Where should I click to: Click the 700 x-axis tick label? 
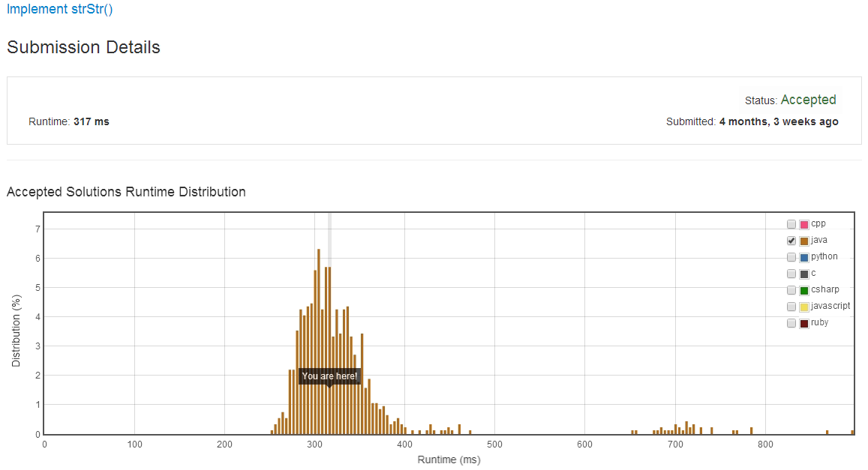click(x=674, y=444)
